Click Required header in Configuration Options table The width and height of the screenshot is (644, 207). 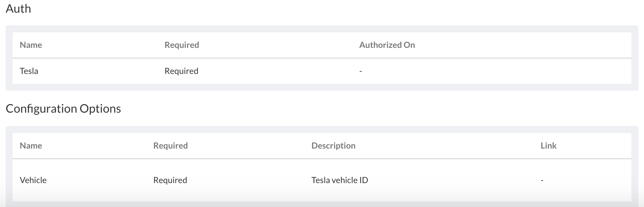[170, 146]
